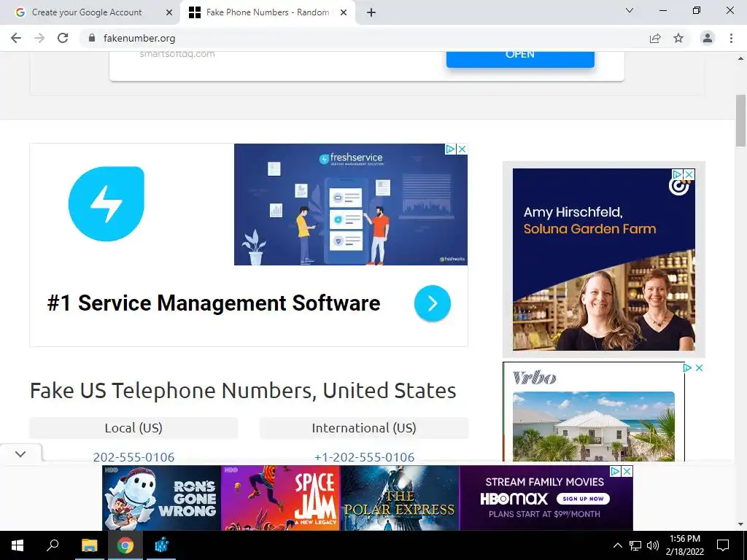The image size is (747, 560).
Task: Open the Amy Hirschfeld Soluna Garden Farm ad
Action: tap(603, 260)
